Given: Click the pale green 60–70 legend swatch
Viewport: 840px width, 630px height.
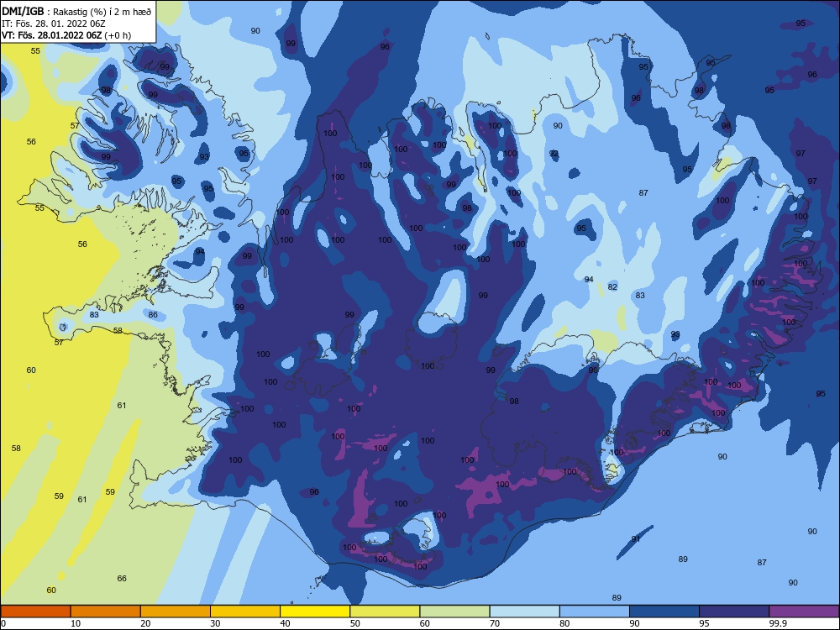Looking at the screenshot, I should click(x=454, y=612).
